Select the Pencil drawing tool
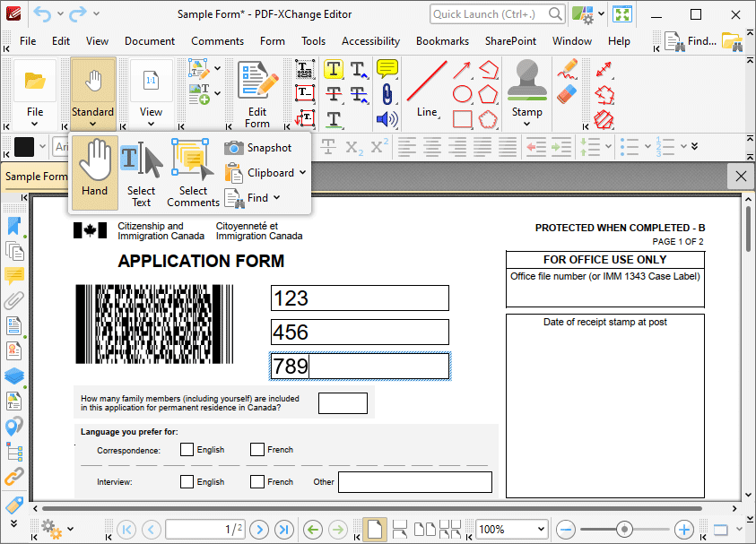Viewport: 756px width, 544px height. 568,69
